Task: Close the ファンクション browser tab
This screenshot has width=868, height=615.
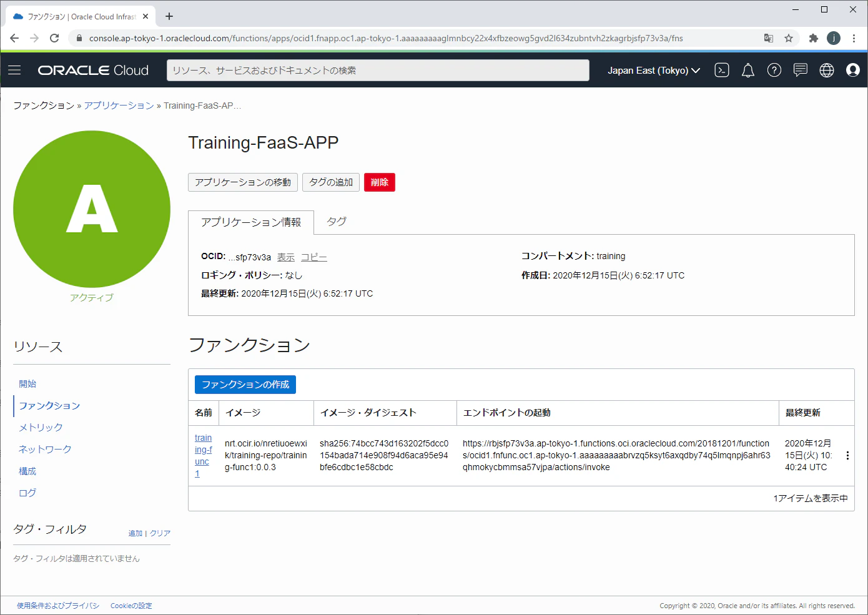Action: click(146, 16)
